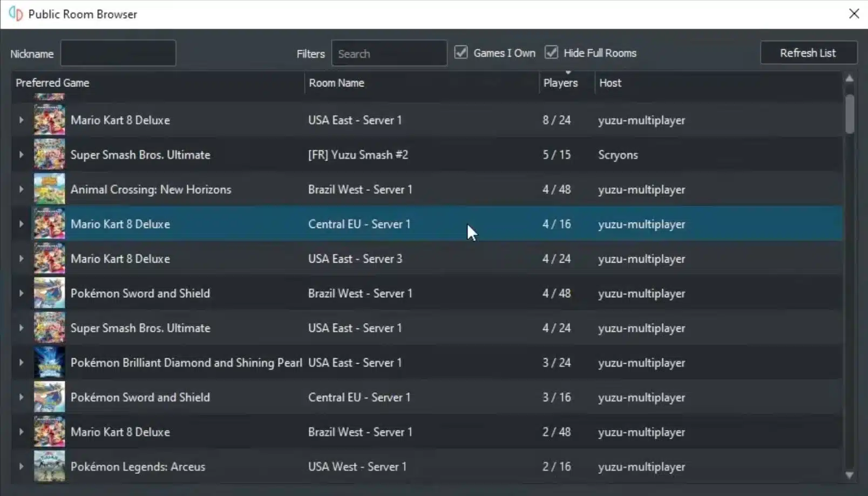Click the scrollbar down arrow
Screen dimensions: 868x496
850,475
